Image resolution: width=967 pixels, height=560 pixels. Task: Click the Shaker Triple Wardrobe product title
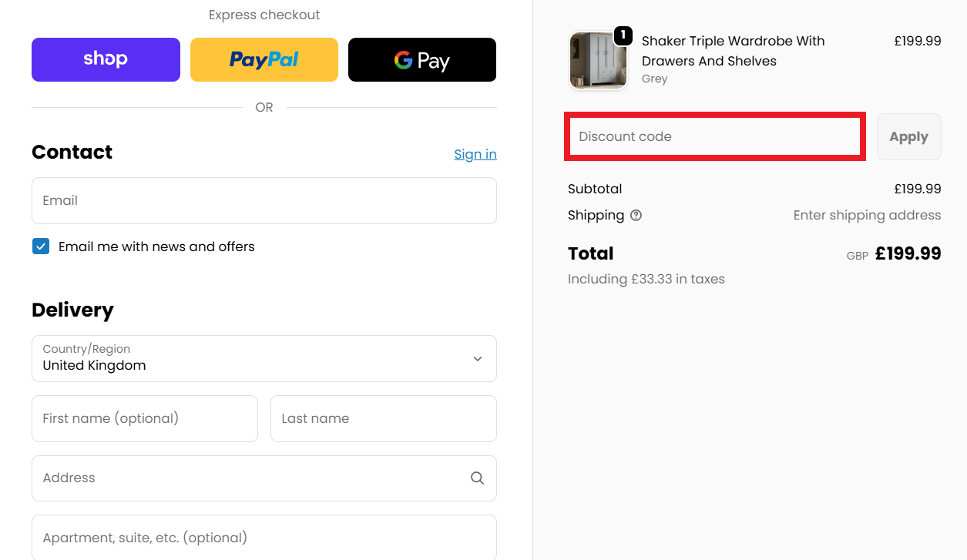click(x=733, y=51)
